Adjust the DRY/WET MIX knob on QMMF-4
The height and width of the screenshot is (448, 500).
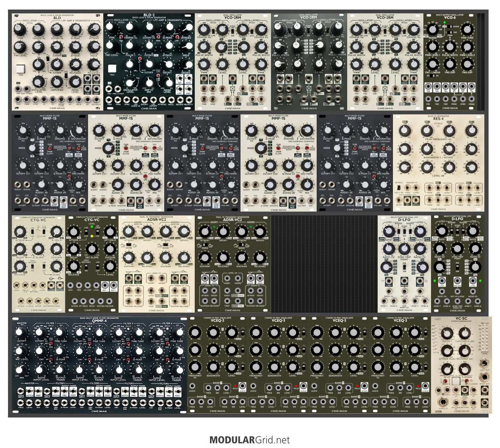22,369
